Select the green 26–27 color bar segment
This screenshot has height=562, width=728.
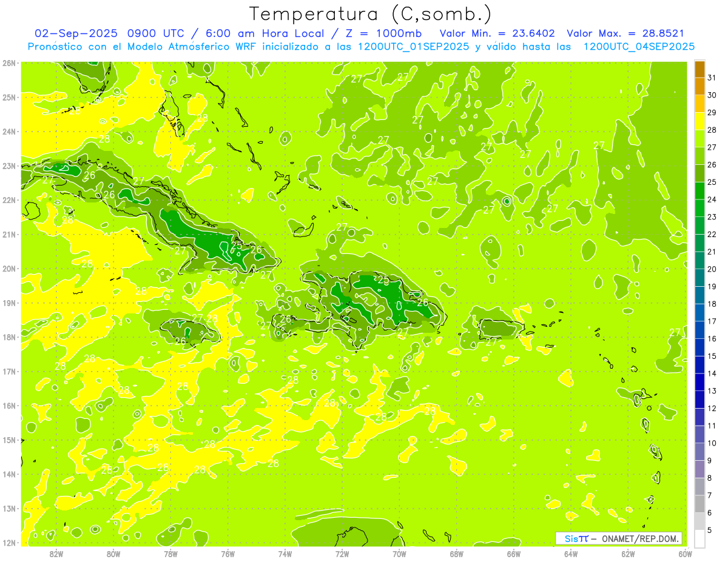coord(699,156)
